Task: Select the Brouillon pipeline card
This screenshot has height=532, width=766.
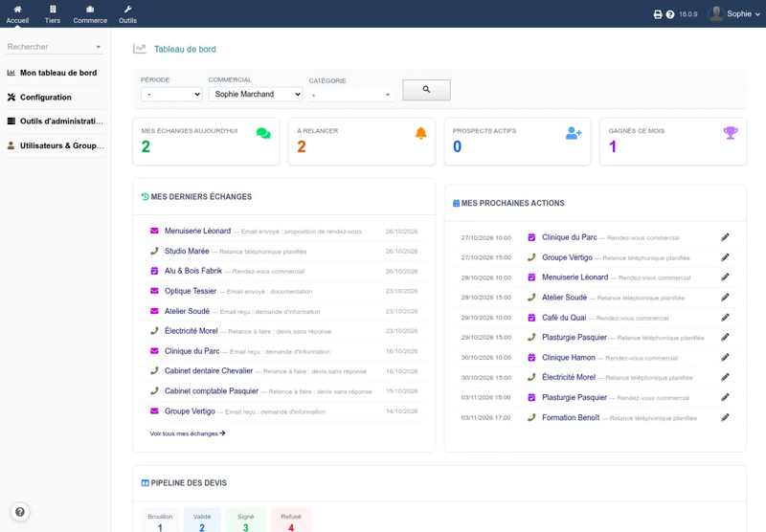Action: coord(160,521)
